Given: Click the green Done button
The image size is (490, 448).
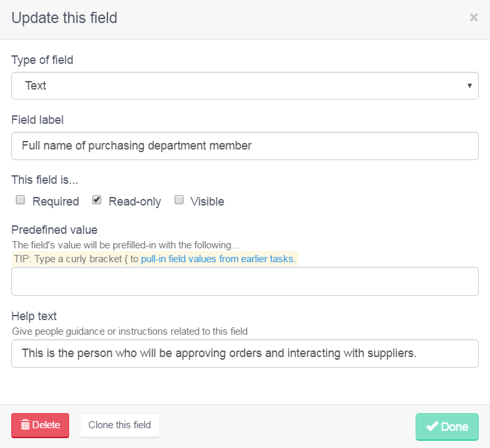Looking at the screenshot, I should (x=447, y=427).
